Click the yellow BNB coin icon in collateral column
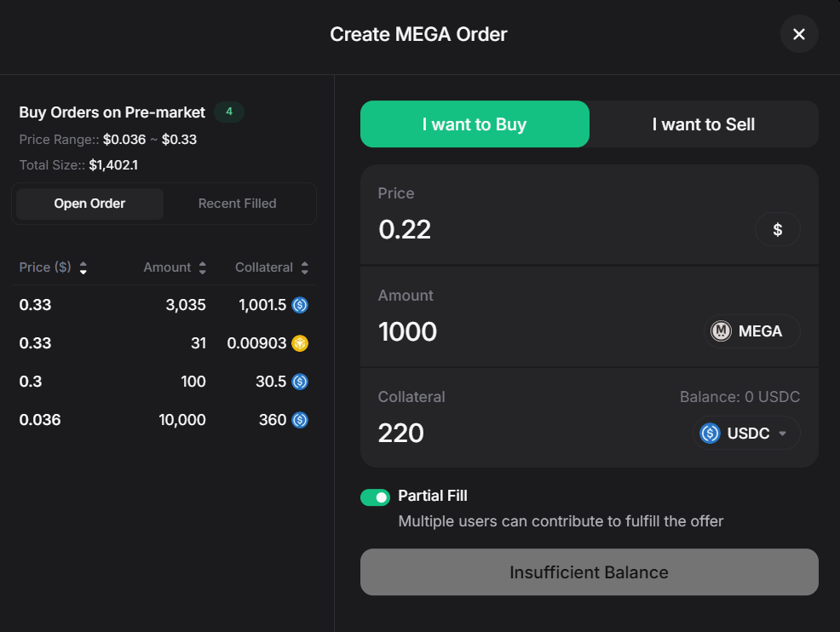 click(x=300, y=343)
